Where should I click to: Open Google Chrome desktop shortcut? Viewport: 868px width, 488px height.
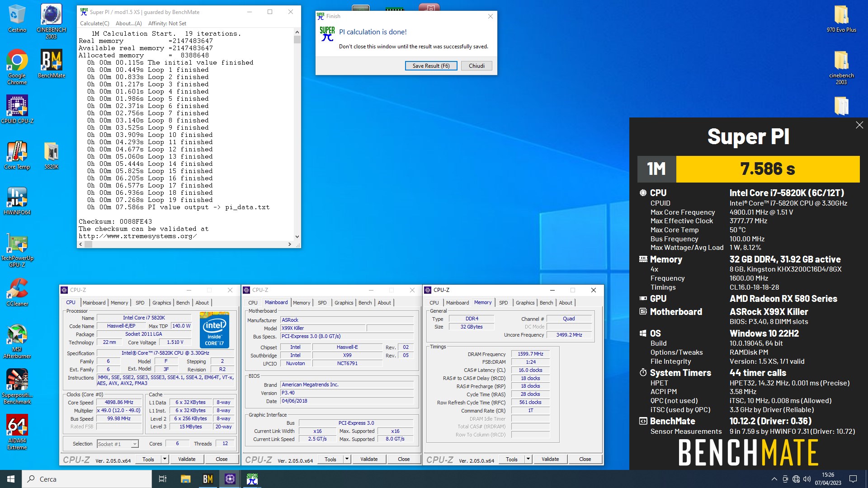click(17, 66)
